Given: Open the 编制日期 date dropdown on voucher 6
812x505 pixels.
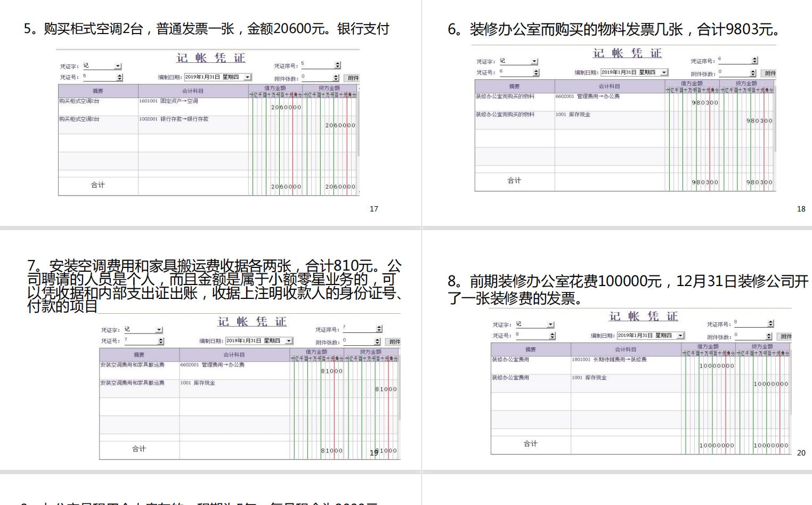Looking at the screenshot, I should [x=664, y=72].
